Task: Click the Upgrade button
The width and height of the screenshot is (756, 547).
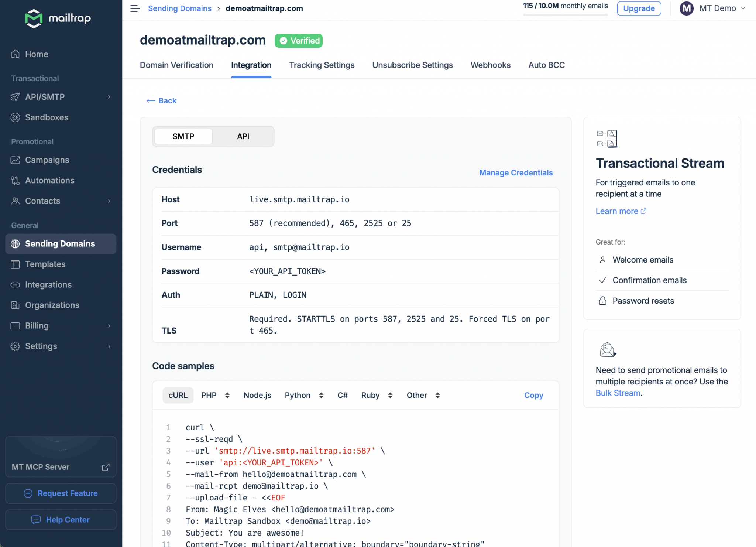Action: pyautogui.click(x=639, y=8)
